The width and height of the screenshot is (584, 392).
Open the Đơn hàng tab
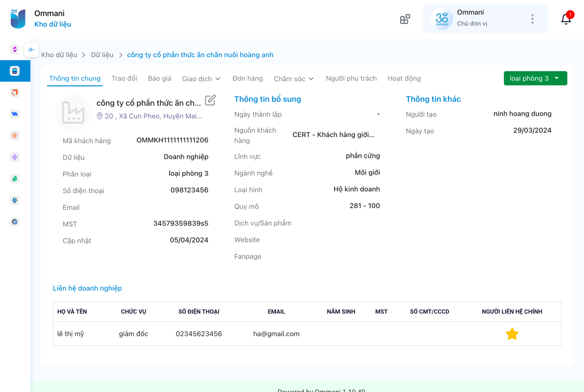[x=247, y=78]
